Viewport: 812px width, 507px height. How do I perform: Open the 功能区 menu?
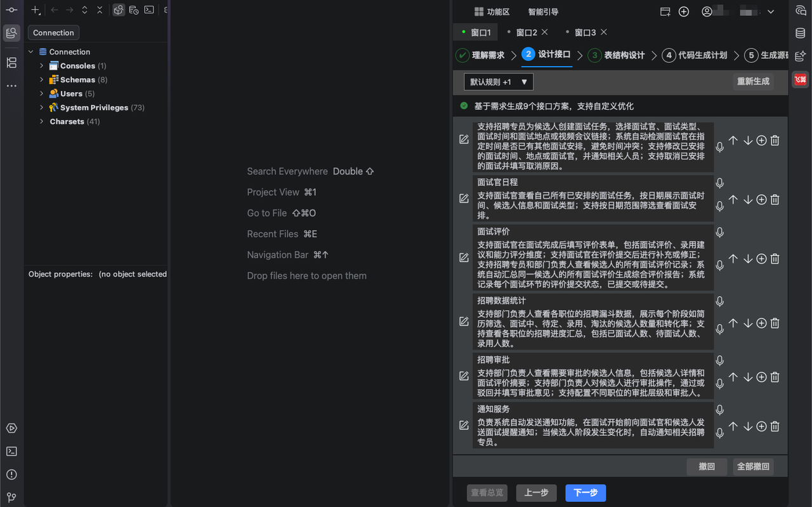(x=492, y=12)
